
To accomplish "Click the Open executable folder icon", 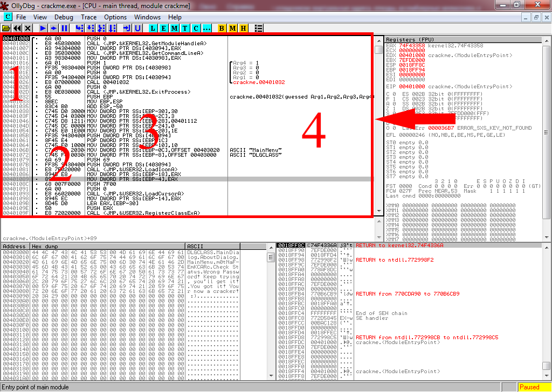I will 6,28.
